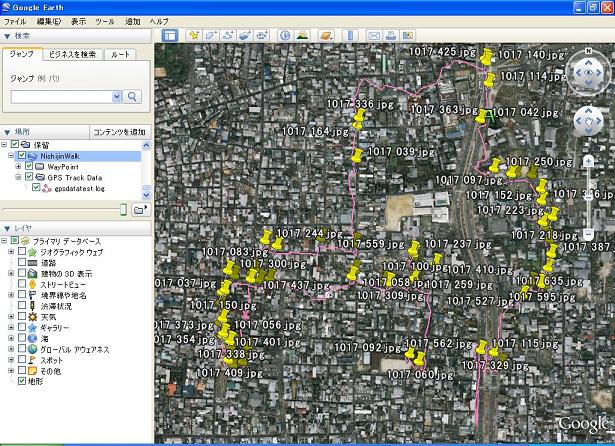The height and width of the screenshot is (446, 615).
Task: Click the コンテンツを追加 button
Action: click(x=120, y=132)
